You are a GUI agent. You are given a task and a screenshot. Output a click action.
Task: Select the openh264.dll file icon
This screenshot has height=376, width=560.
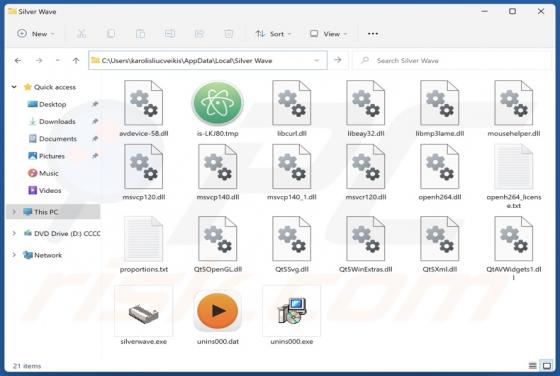(x=440, y=166)
